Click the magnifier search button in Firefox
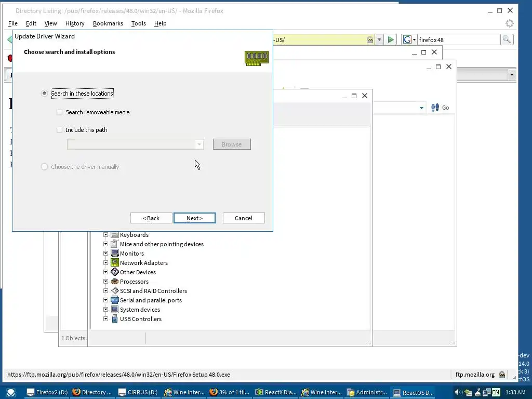The width and height of the screenshot is (532, 399). (507, 39)
